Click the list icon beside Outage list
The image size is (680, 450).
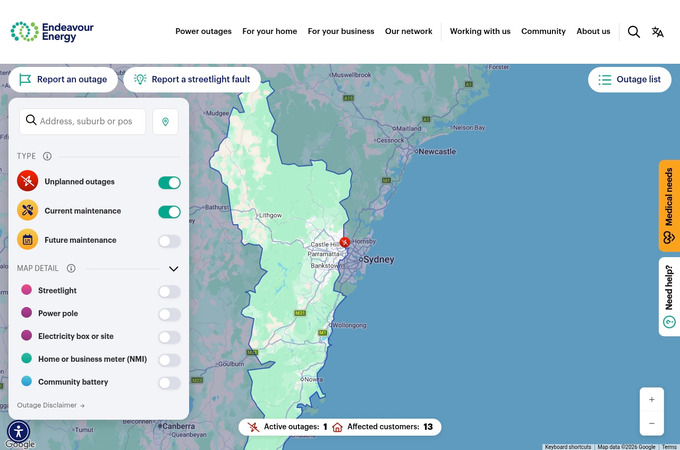click(x=605, y=80)
